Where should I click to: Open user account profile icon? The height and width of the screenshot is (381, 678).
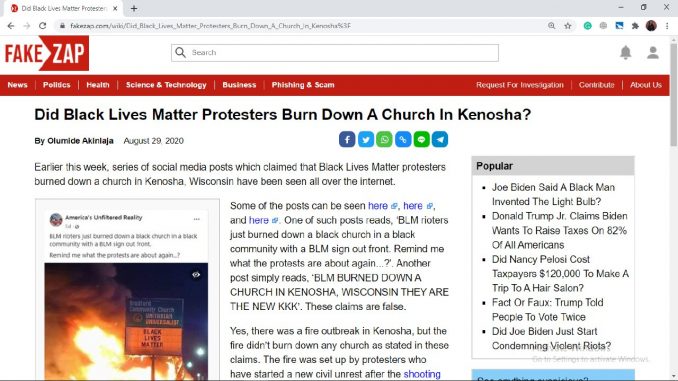tap(652, 53)
